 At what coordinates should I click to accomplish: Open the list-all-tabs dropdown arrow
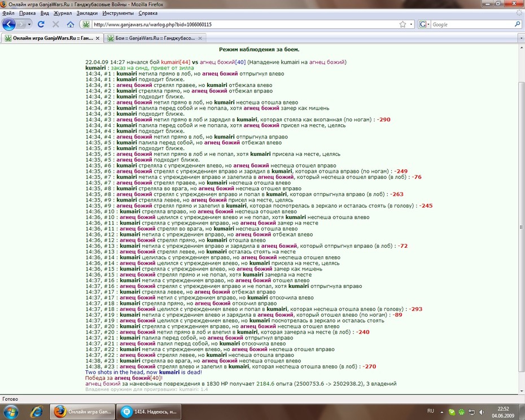[x=520, y=38]
